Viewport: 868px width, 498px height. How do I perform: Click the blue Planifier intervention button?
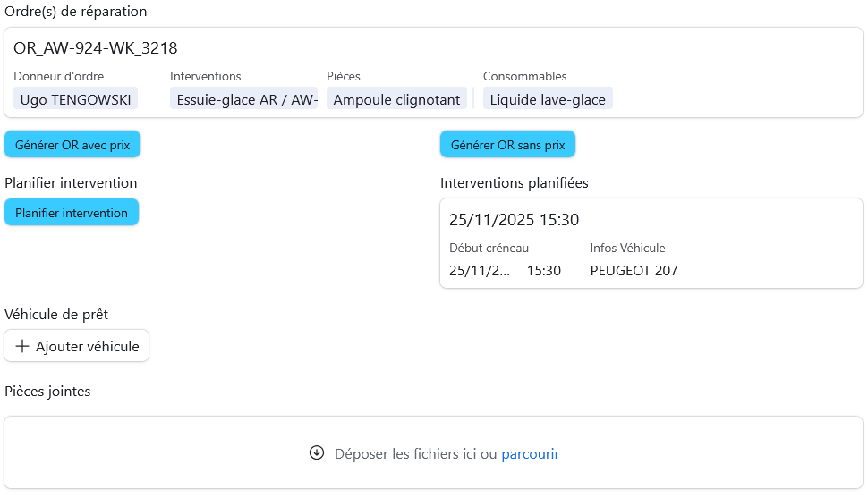pyautogui.click(x=72, y=213)
